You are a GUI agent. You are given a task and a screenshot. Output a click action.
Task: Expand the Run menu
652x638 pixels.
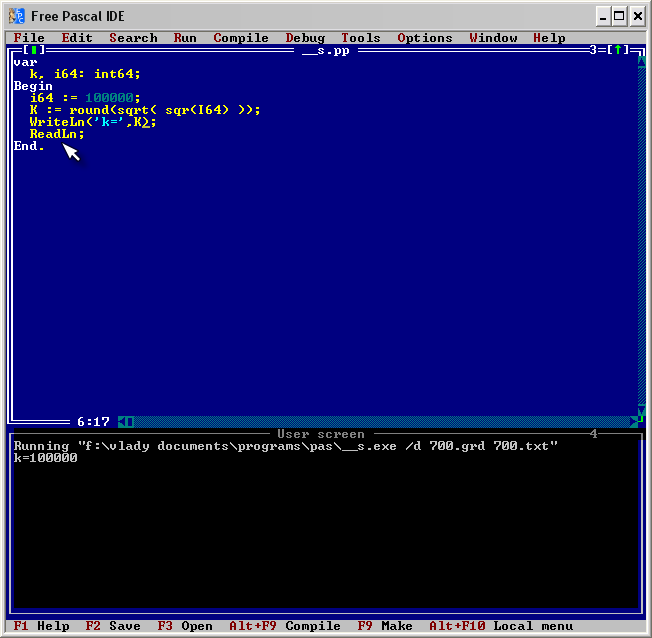coord(185,38)
